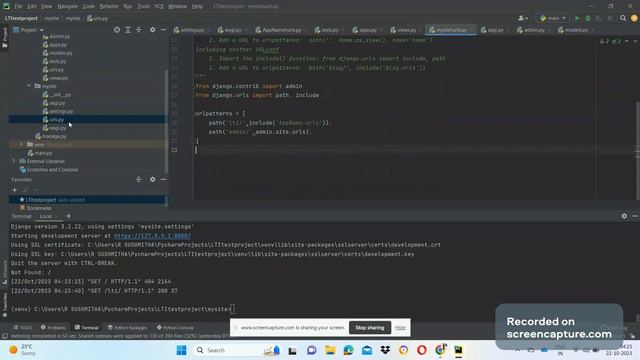640x360 pixels.
Task: Click Hide link in sharing bar
Action: (x=400, y=327)
